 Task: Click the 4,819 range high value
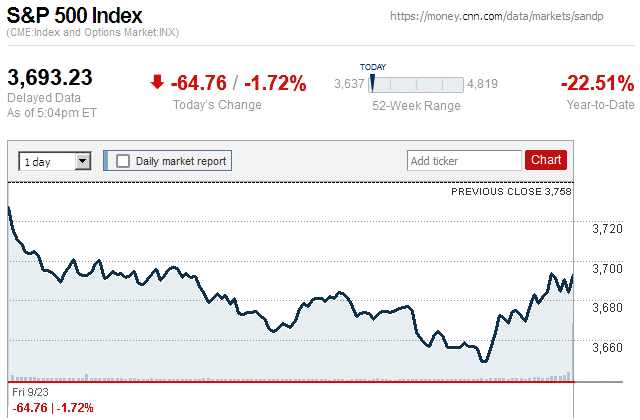click(x=482, y=85)
